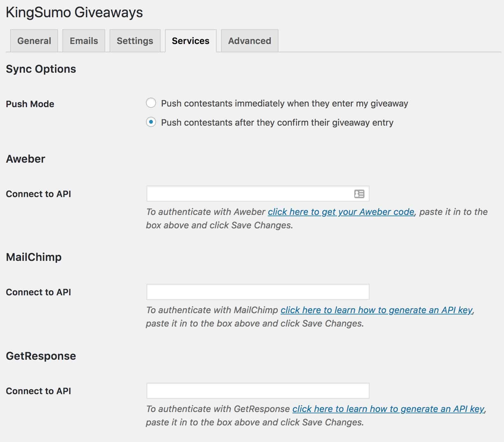Open the Advanced tab
The width and height of the screenshot is (504, 442).
(x=249, y=41)
